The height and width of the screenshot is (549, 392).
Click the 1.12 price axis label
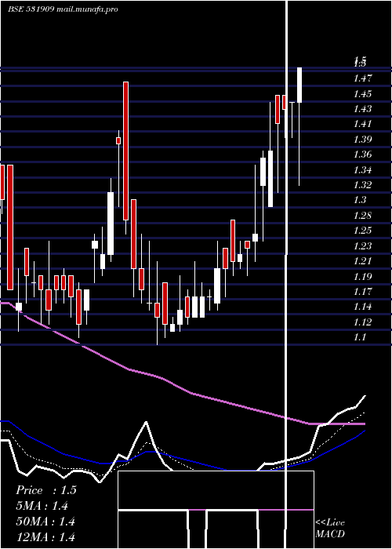pos(362,322)
